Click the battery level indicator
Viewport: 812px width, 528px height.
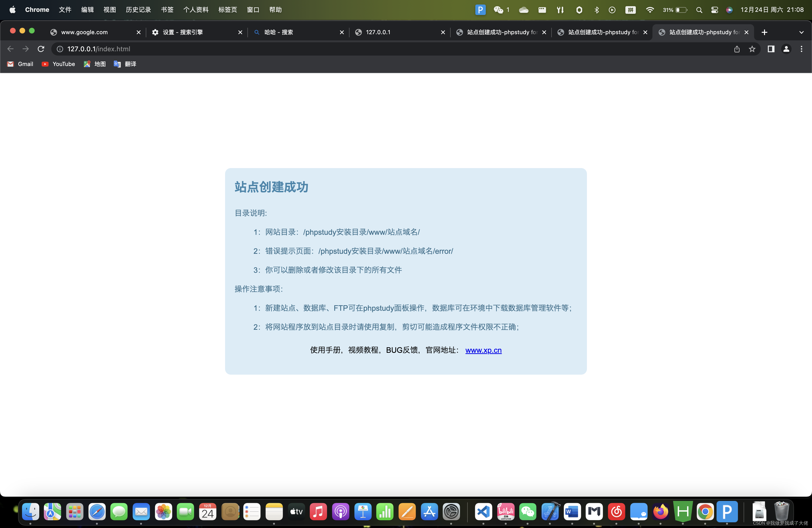click(x=675, y=10)
